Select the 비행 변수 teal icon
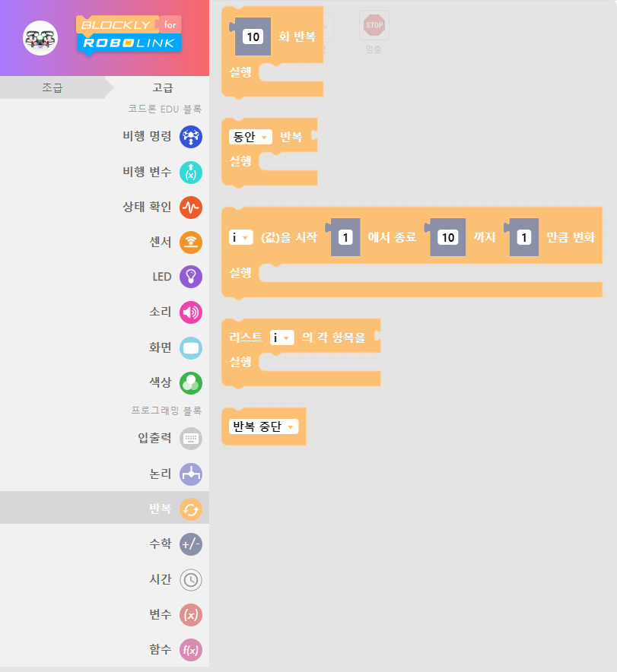617x672 pixels. click(x=190, y=172)
